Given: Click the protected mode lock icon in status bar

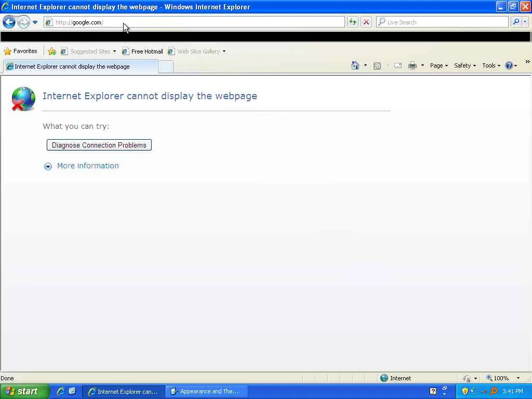Looking at the screenshot, I should tap(467, 378).
